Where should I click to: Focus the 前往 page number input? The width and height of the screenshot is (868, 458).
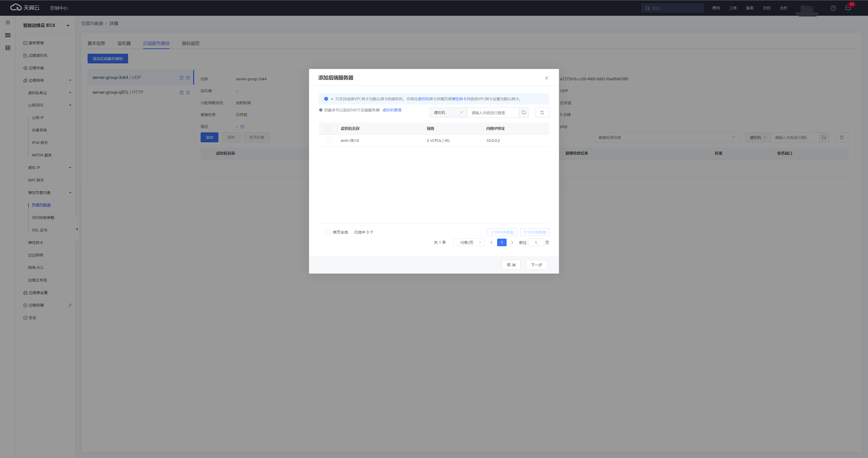point(536,243)
